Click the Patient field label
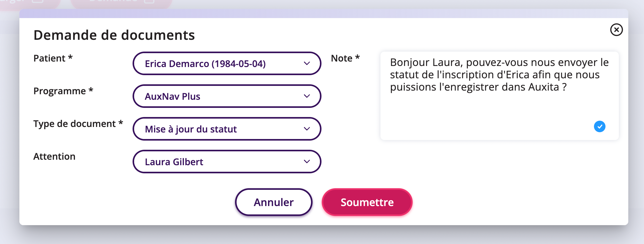Screen dimensions: 644x244 (53, 58)
